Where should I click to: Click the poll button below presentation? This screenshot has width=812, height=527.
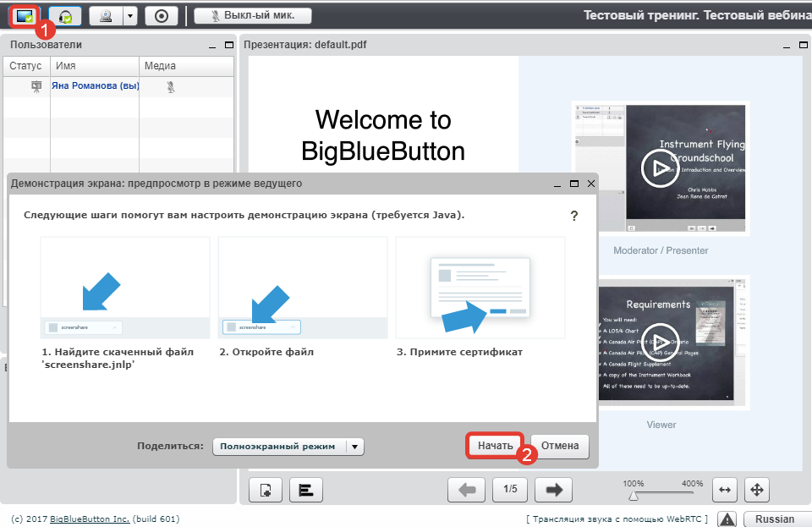point(306,490)
